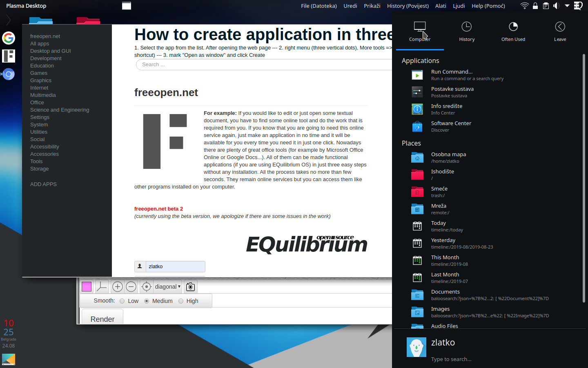The image size is (588, 368).
Task: Launch Chromium icon in left dock
Action: click(x=9, y=74)
